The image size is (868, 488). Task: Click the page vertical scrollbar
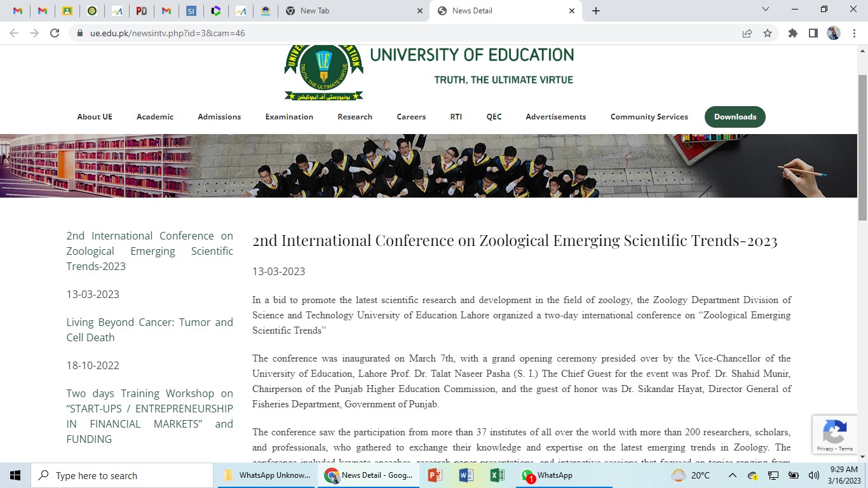pyautogui.click(x=862, y=254)
